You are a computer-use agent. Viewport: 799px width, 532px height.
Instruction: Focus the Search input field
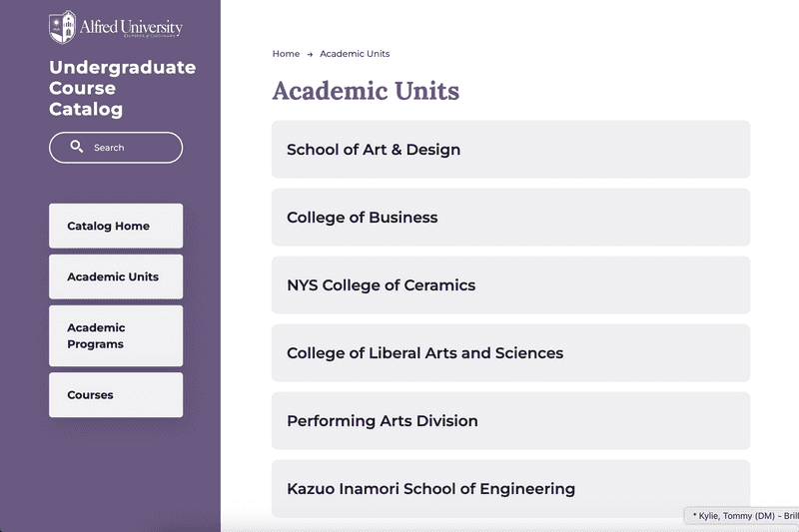click(x=116, y=148)
